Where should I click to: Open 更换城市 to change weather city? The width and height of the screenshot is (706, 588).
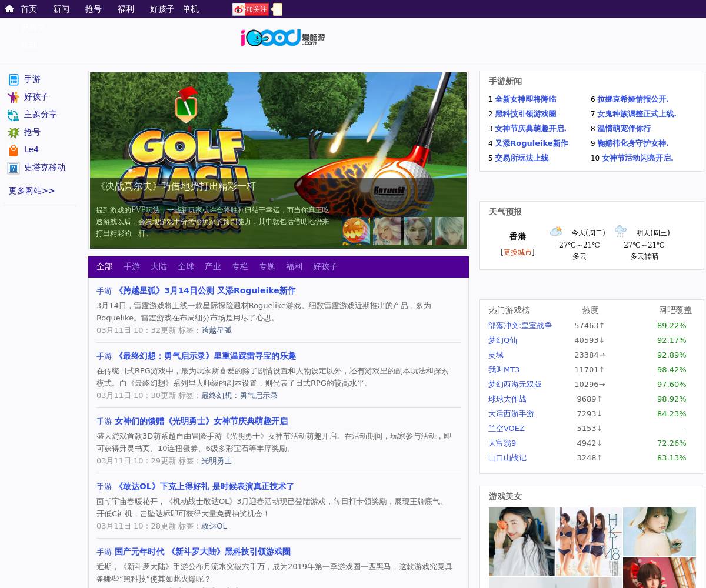(517, 252)
